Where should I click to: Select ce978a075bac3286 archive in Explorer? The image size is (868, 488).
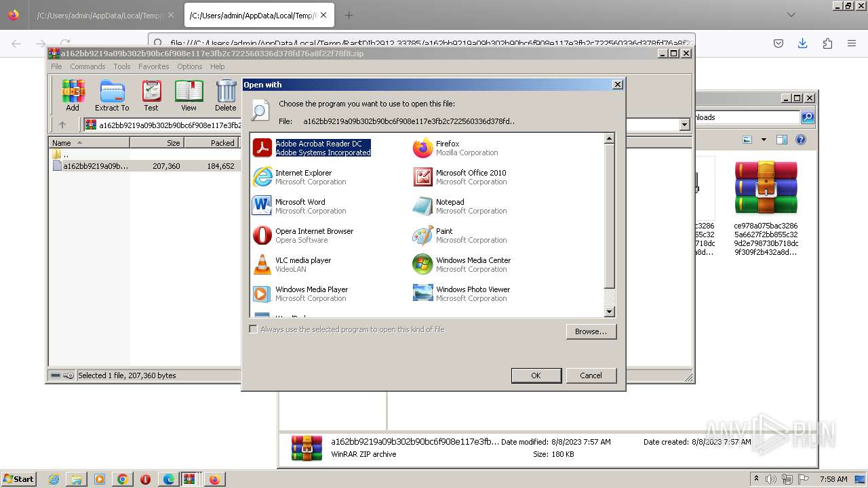(x=766, y=207)
